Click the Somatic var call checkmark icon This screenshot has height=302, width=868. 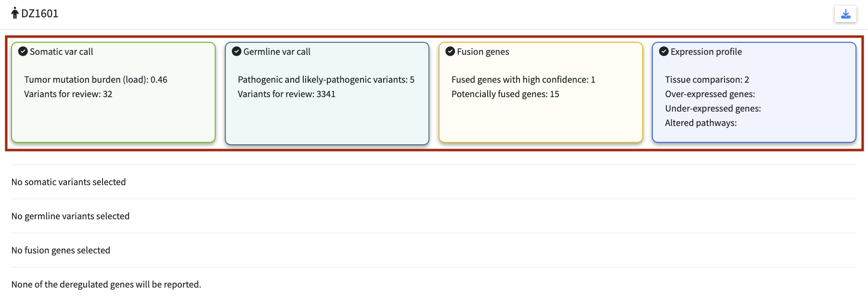coord(23,51)
